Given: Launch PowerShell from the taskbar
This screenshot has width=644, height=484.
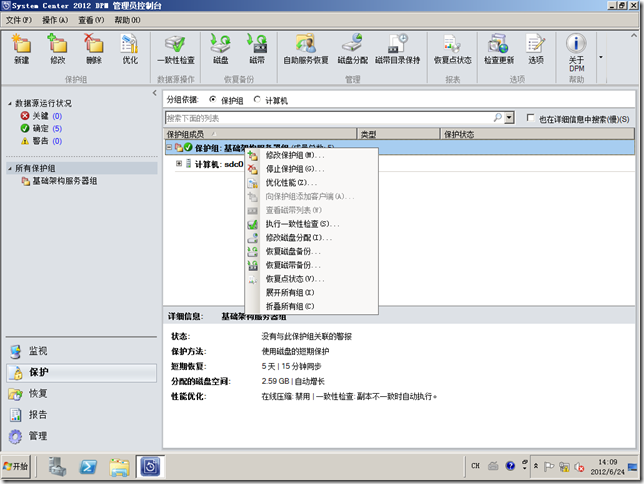Looking at the screenshot, I should coord(88,467).
